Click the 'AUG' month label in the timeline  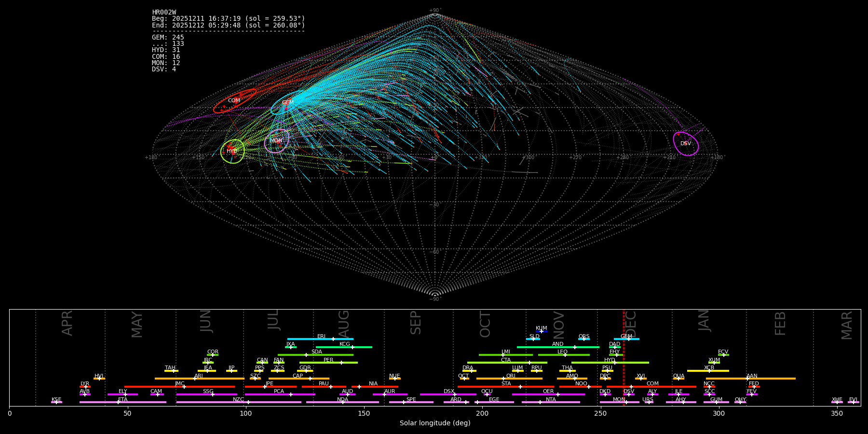344,324
